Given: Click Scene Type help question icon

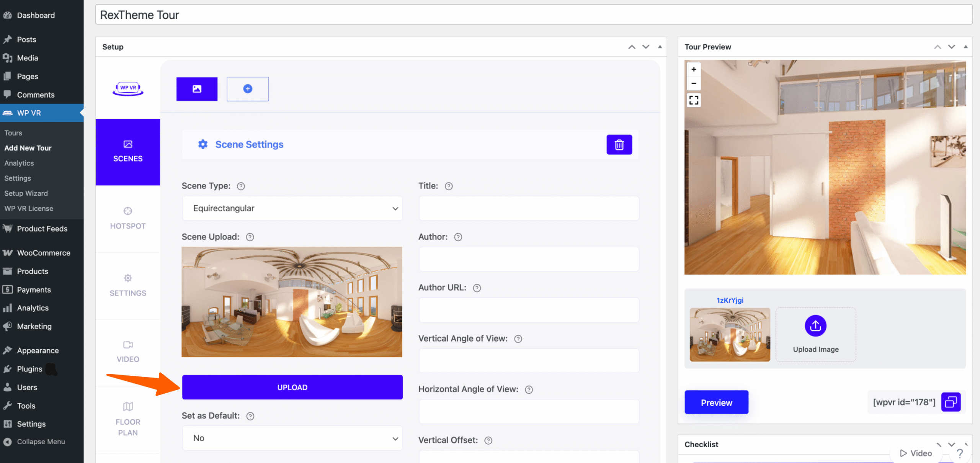Looking at the screenshot, I should pyautogui.click(x=241, y=186).
